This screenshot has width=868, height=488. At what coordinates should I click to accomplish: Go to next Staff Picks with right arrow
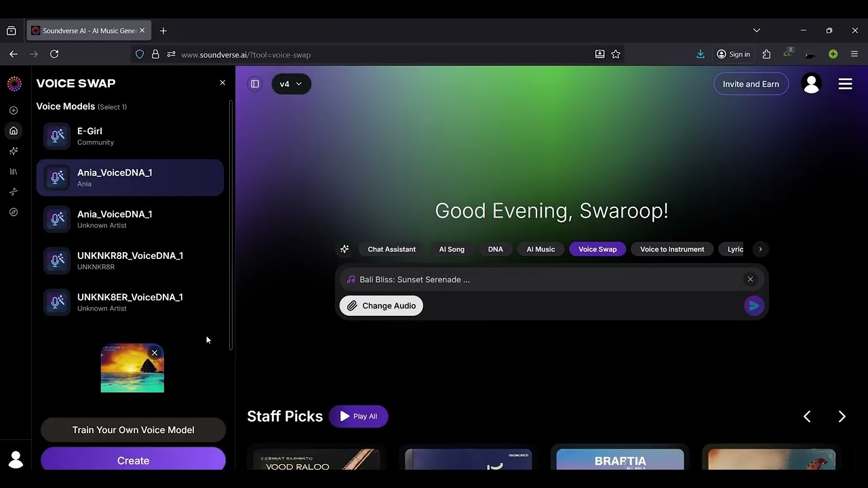(x=842, y=417)
